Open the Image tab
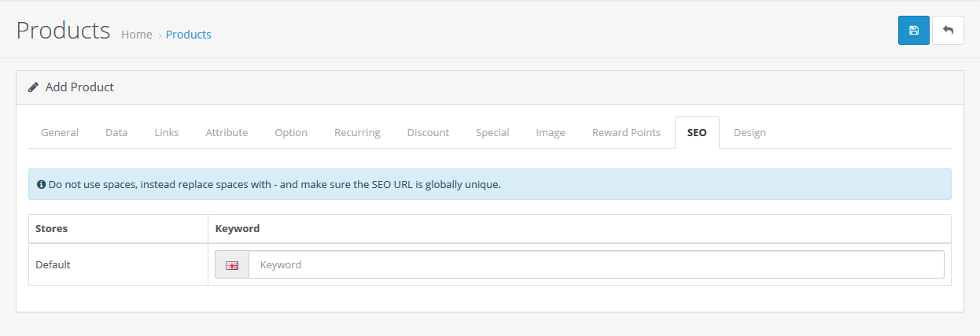Image resolution: width=980 pixels, height=336 pixels. pyautogui.click(x=551, y=132)
